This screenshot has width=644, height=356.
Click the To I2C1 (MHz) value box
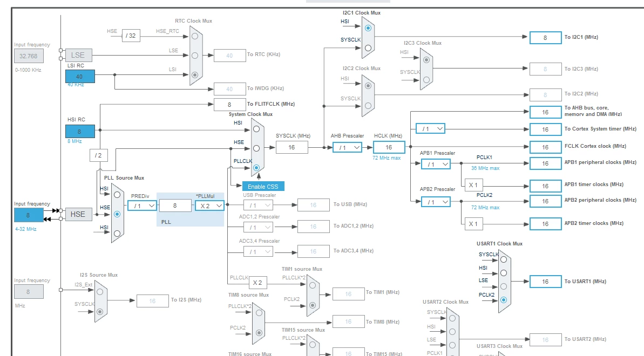545,38
